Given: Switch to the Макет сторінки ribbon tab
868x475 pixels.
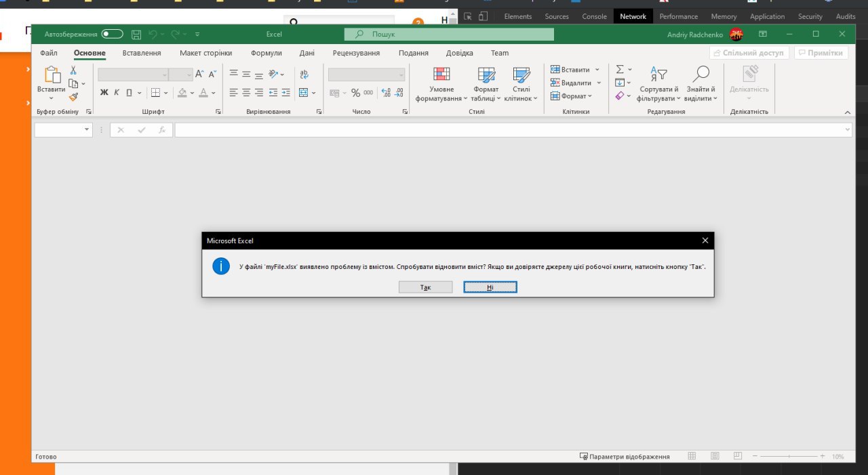Looking at the screenshot, I should 205,53.
